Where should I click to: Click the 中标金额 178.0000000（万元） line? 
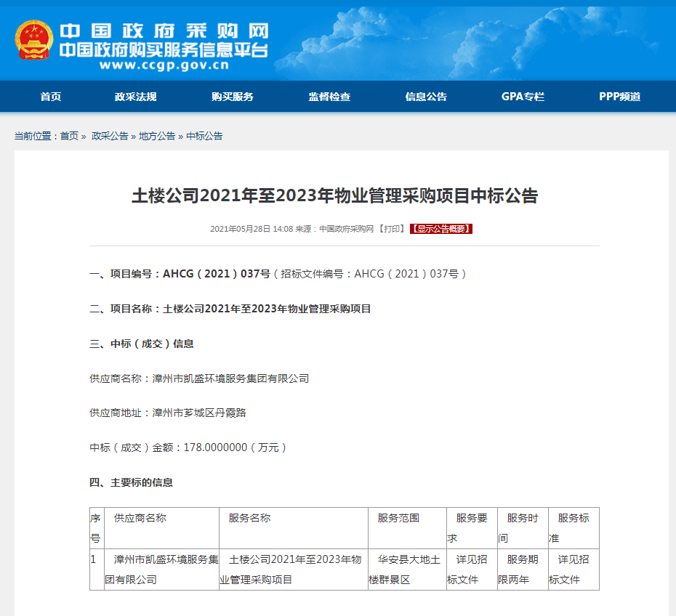pyautogui.click(x=188, y=447)
